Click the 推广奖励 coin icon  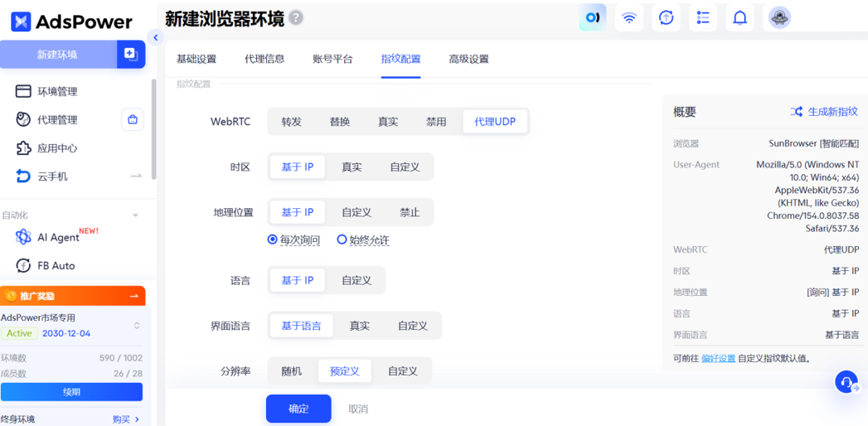[x=10, y=296]
